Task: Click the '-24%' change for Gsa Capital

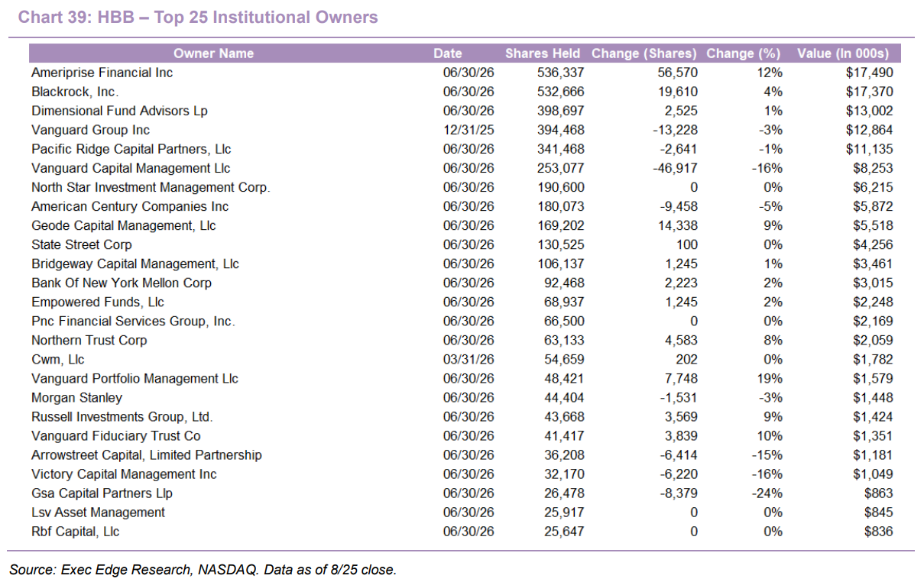Action: [767, 493]
